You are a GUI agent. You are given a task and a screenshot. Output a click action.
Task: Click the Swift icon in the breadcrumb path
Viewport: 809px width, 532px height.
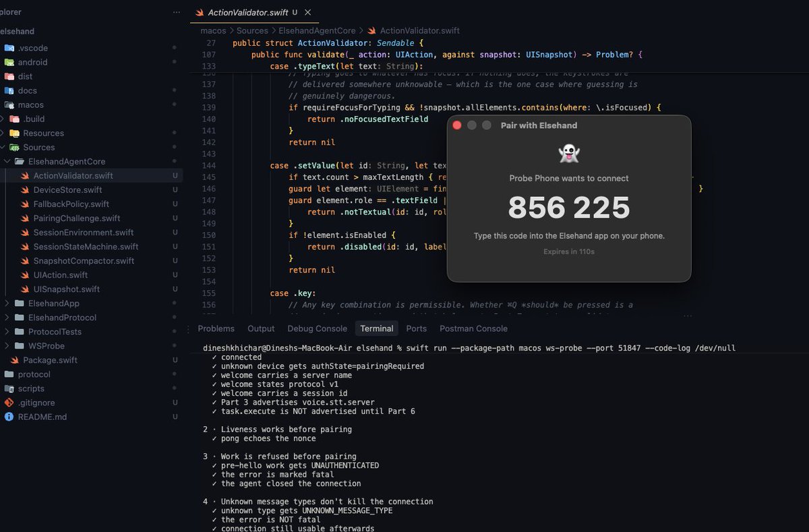pyautogui.click(x=371, y=30)
